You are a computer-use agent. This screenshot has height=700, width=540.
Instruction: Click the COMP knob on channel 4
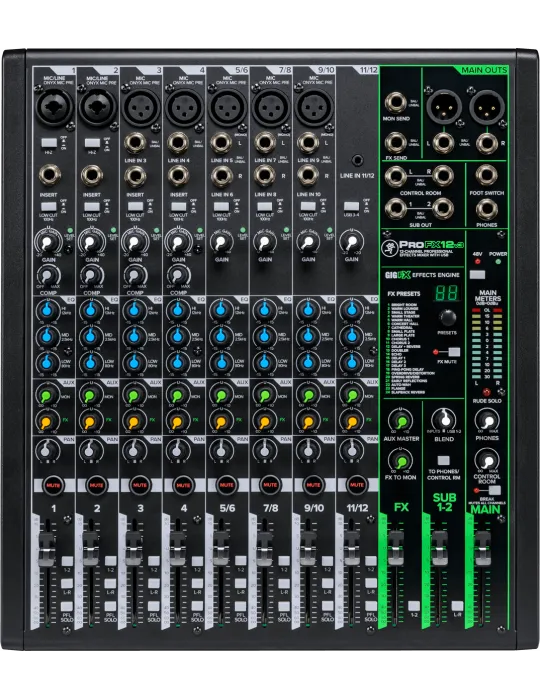click(x=178, y=275)
